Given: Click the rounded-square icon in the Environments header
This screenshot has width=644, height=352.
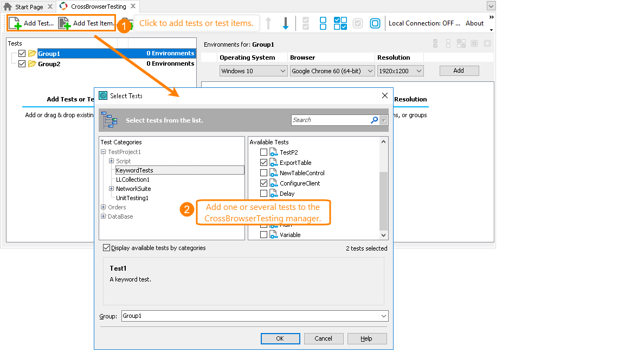Looking at the screenshot, I should (487, 43).
